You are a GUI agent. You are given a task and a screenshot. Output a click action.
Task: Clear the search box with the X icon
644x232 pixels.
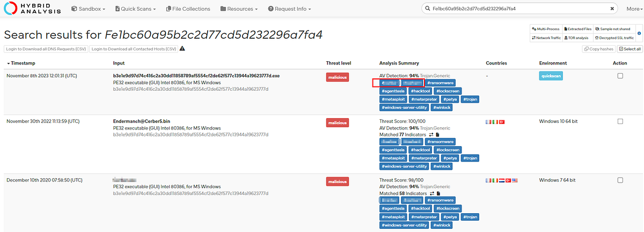click(x=612, y=9)
